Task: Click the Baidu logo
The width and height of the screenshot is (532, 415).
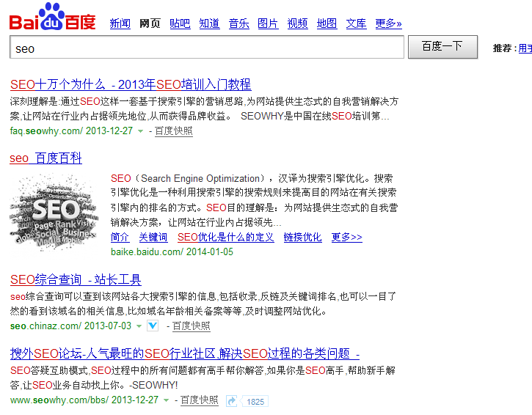Action: pos(53,17)
